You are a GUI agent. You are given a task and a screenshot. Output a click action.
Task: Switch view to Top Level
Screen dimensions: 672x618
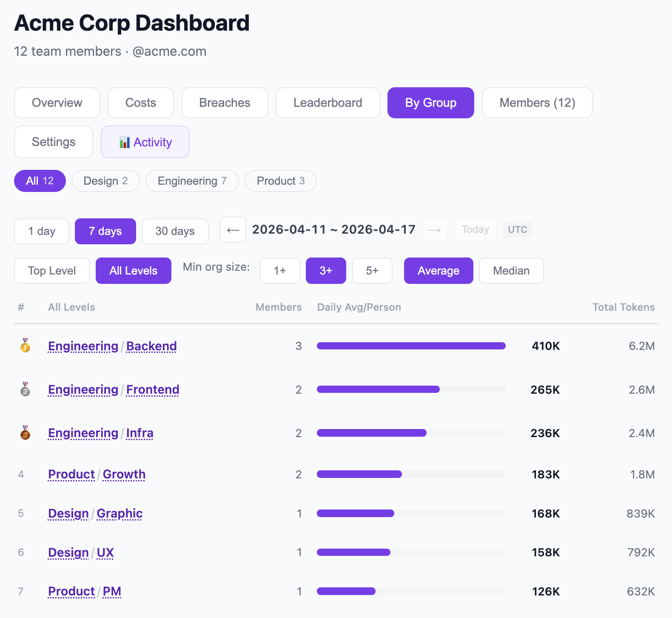52,271
